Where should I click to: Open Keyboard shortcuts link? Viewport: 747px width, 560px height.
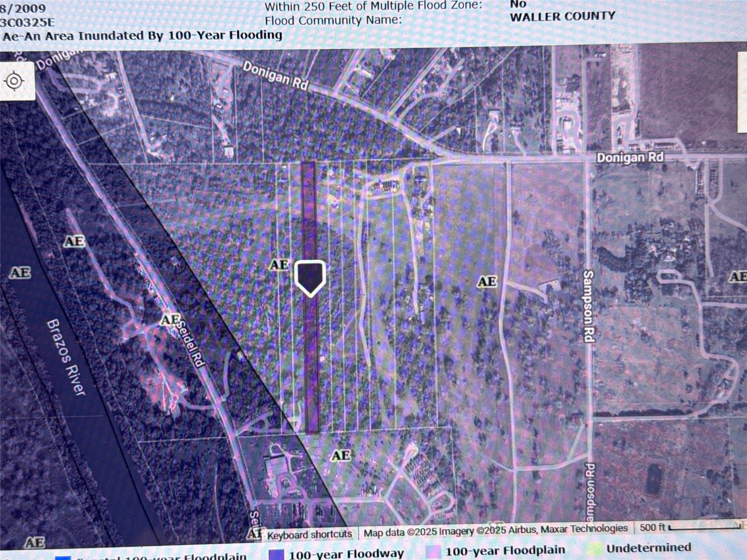click(x=309, y=534)
